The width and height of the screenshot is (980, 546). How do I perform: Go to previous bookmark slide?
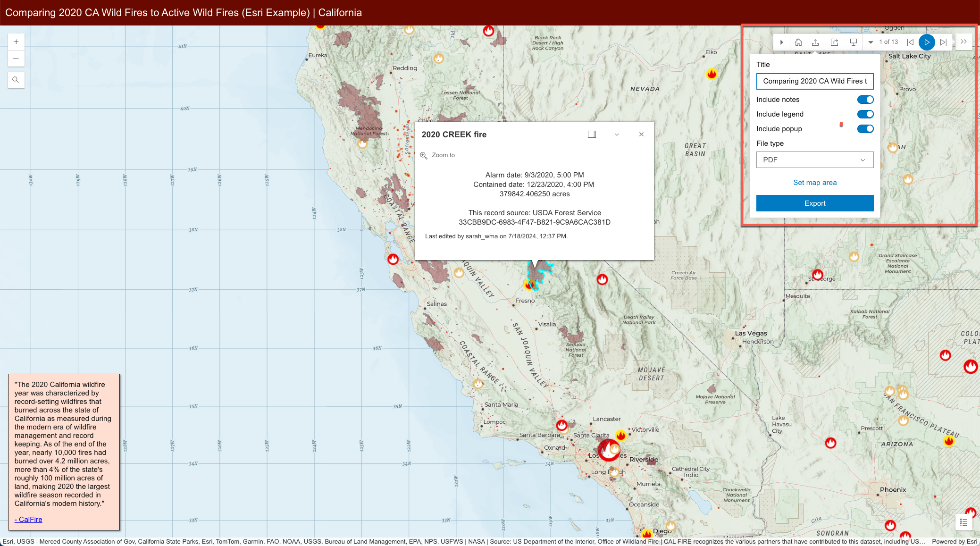coord(910,42)
